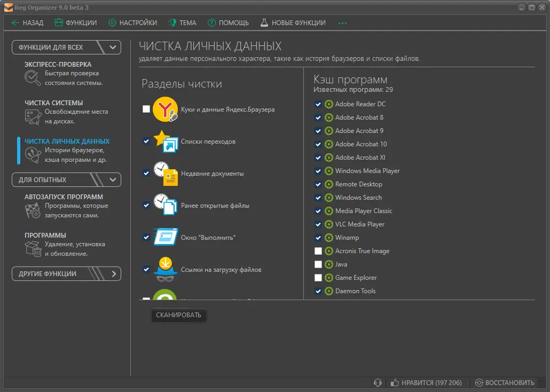Open Экспресс-проверка from the sidebar

pos(58,65)
